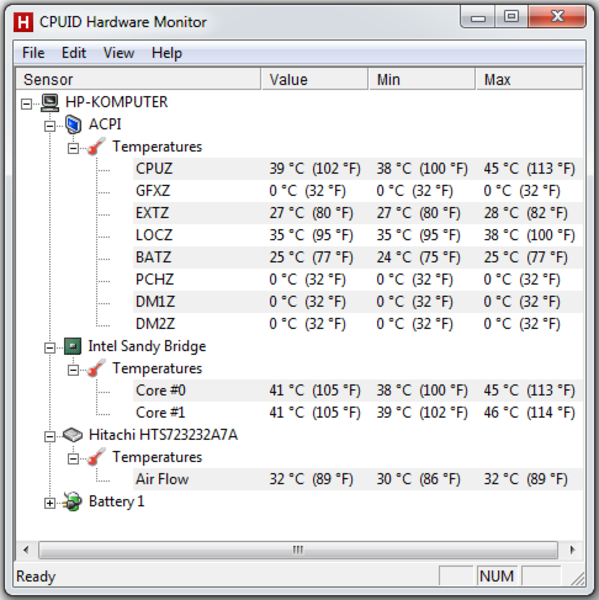The height and width of the screenshot is (600, 599).
Task: Click the Min column header
Action: (x=422, y=80)
